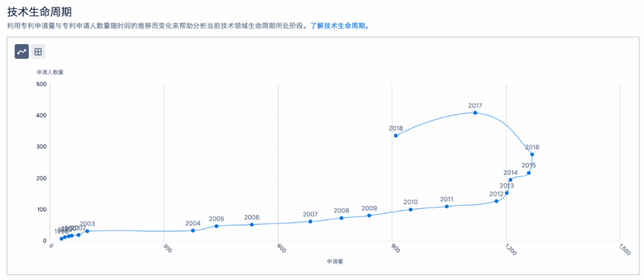This screenshot has height=280, width=644.
Task: Click the 2014 data point
Action: coord(510,180)
